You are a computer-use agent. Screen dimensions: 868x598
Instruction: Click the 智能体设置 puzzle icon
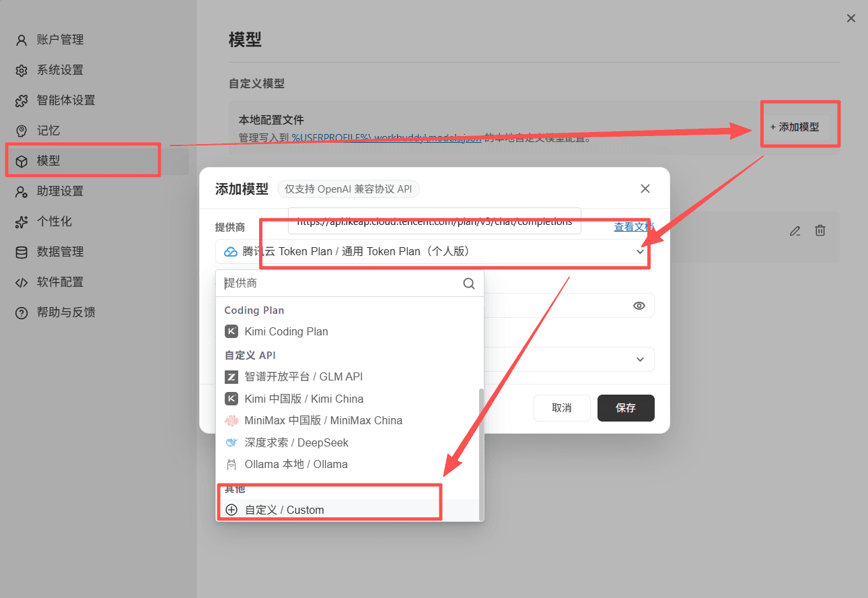coord(22,100)
